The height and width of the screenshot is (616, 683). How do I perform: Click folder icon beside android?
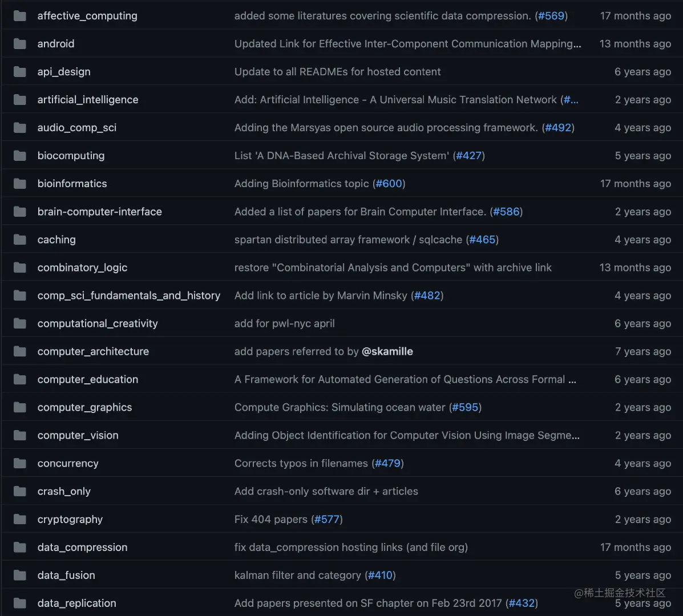19,44
